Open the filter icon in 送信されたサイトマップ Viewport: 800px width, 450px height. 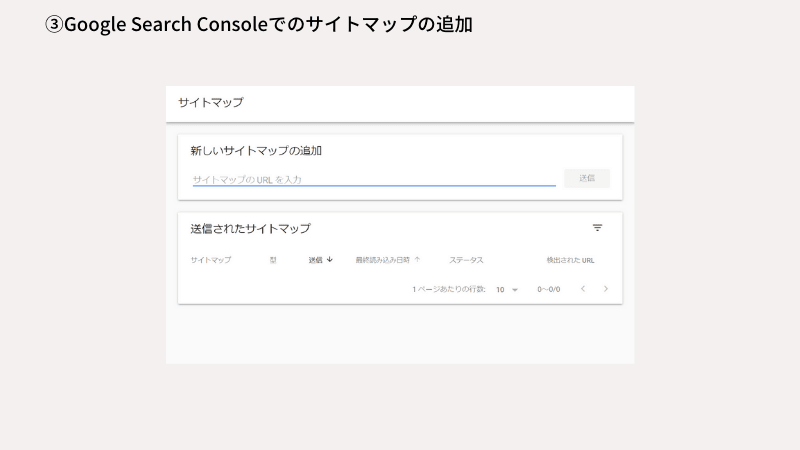point(597,228)
